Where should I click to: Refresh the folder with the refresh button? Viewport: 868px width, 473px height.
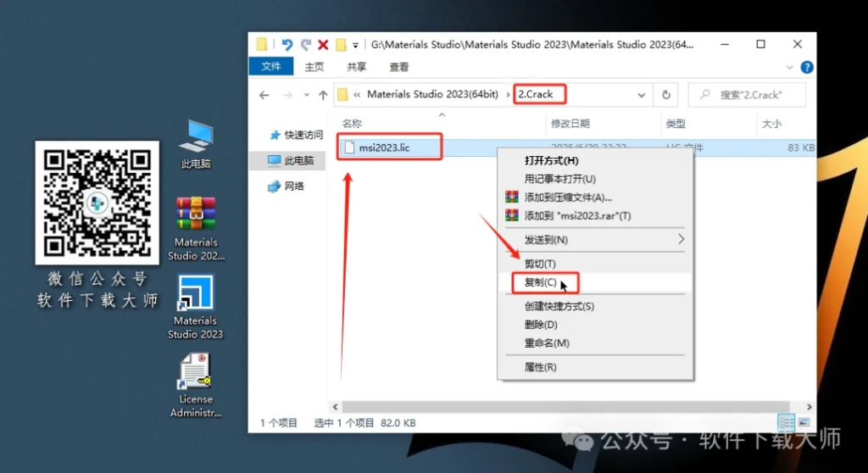point(666,95)
